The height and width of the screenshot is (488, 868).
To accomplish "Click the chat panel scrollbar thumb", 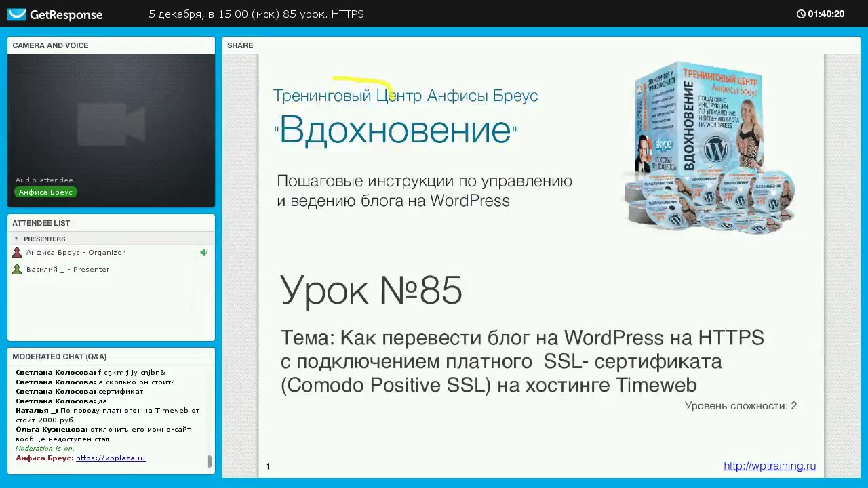I will click(210, 462).
